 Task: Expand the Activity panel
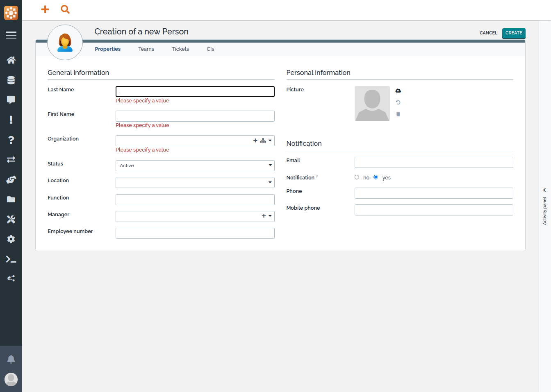pos(544,190)
